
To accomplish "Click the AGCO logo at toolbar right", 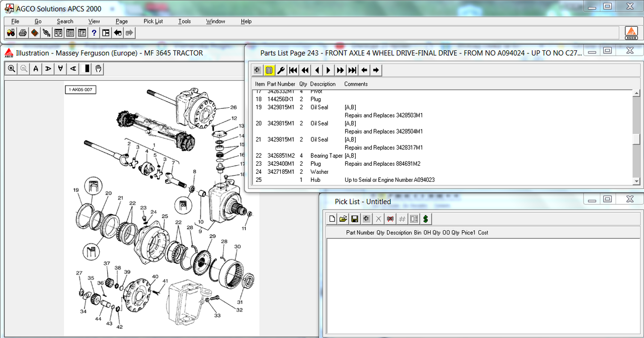I will click(631, 33).
